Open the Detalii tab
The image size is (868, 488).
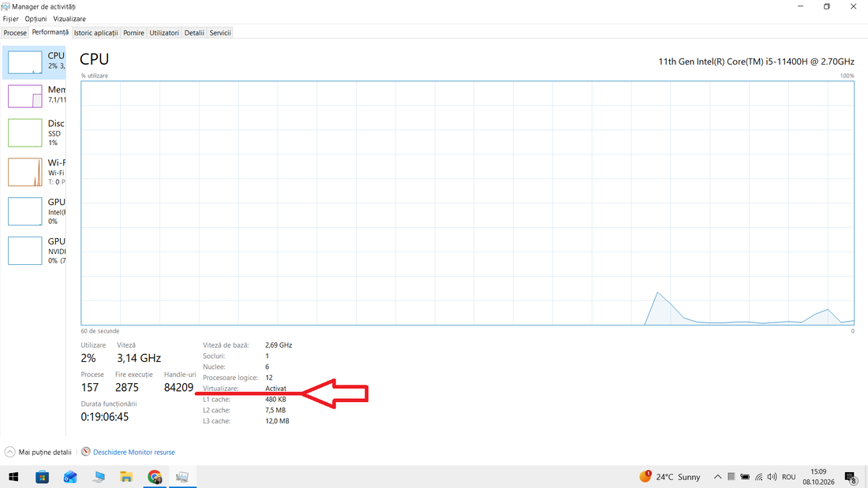point(194,32)
